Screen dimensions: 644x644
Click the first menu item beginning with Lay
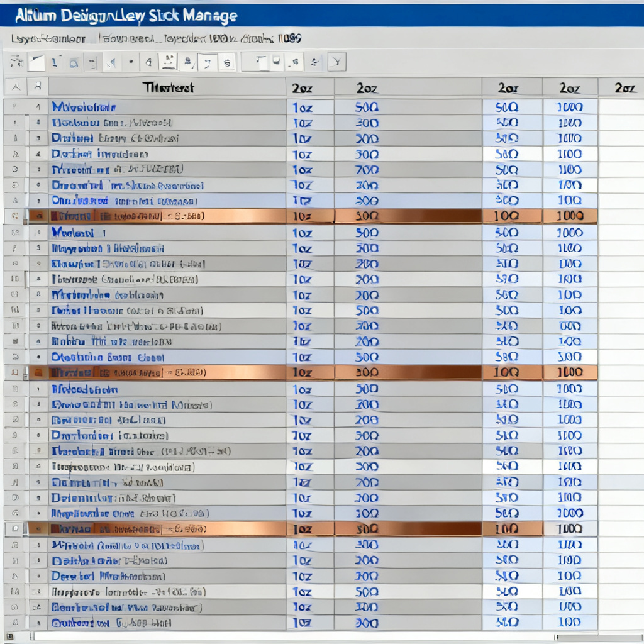[x=48, y=39]
